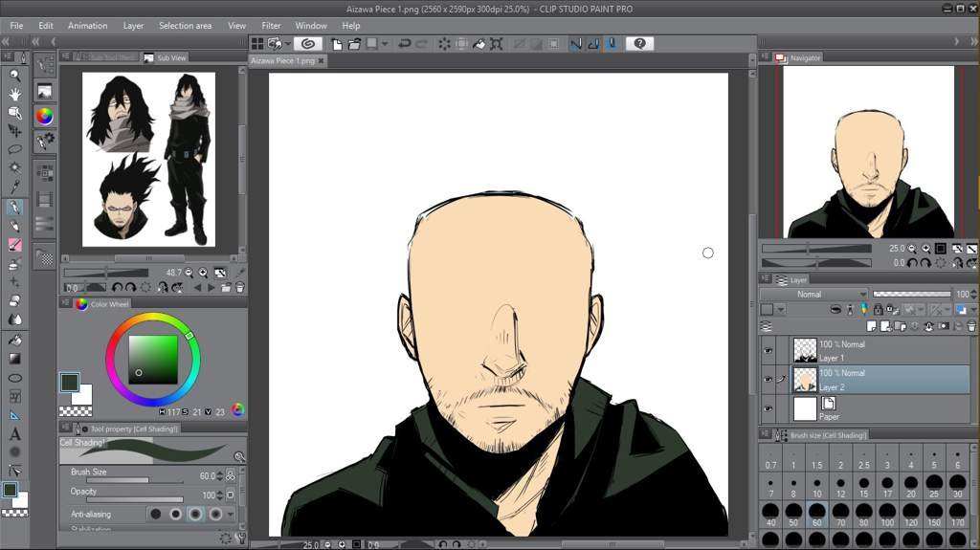Toggle set as reference layer
The width and height of the screenshot is (980, 550).
click(x=850, y=309)
